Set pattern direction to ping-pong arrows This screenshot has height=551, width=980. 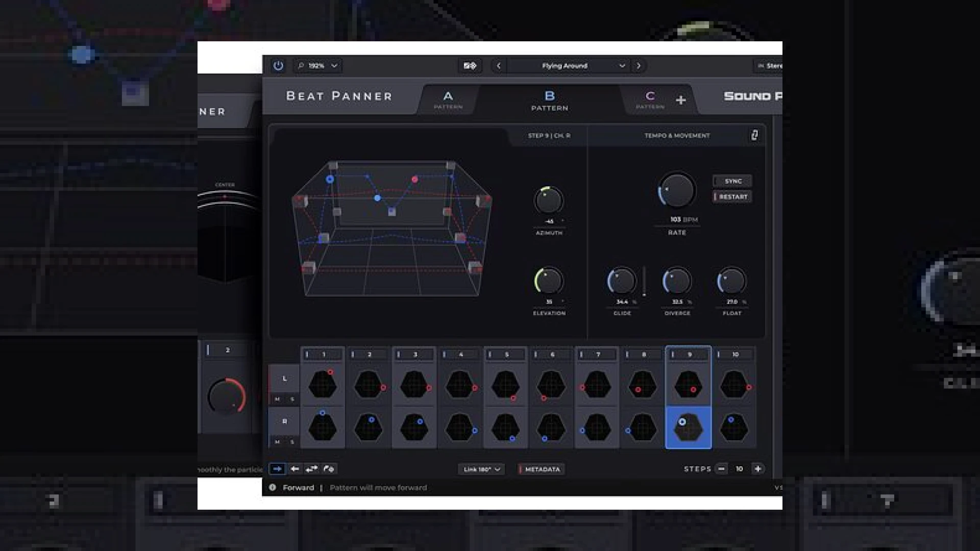pos(311,469)
